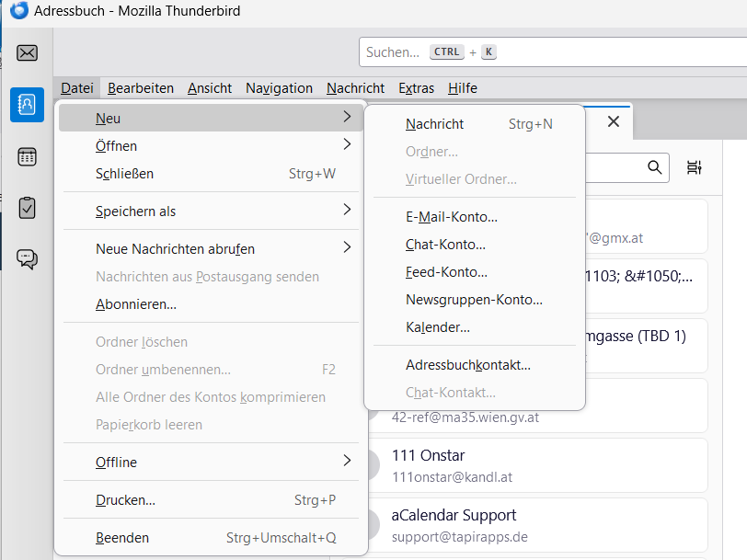Open the Chat sidebar icon
This screenshot has height=560, width=747.
27,259
